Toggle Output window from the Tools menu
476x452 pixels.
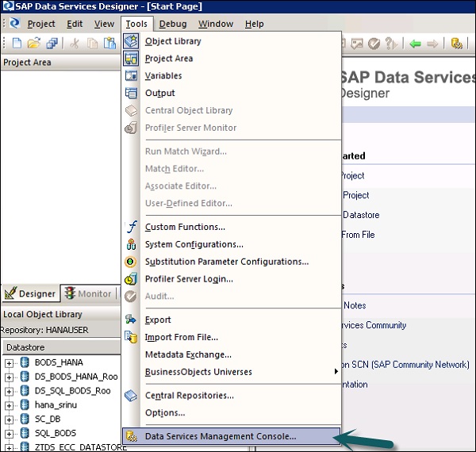(x=159, y=94)
